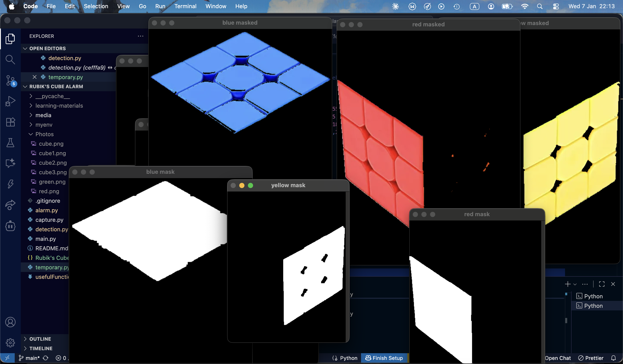Image resolution: width=623 pixels, height=364 pixels.
Task: Maximize the terminal panel size
Action: (x=602, y=284)
